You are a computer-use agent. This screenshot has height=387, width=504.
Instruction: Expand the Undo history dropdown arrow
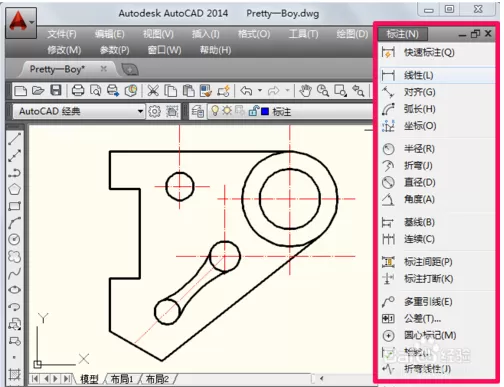click(x=260, y=90)
